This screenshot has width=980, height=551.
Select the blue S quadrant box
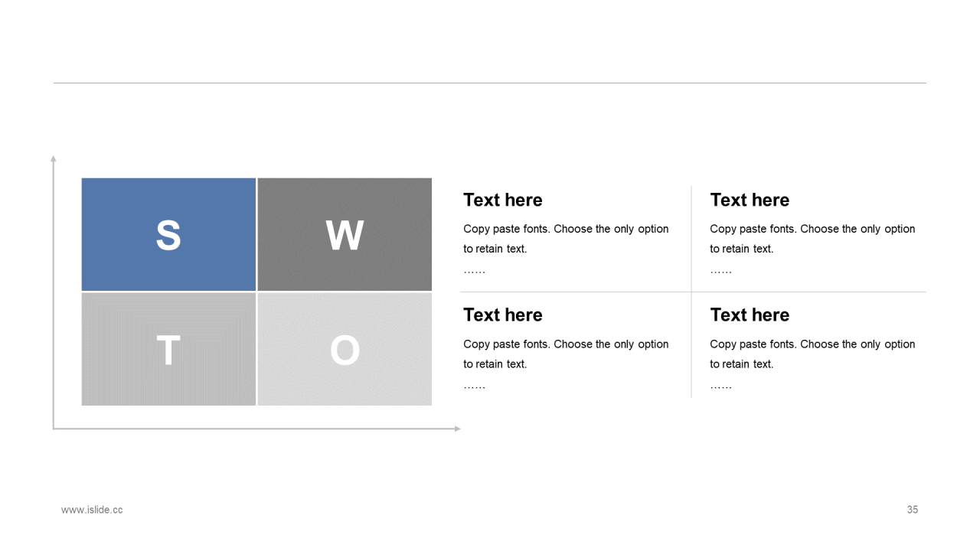coord(168,234)
